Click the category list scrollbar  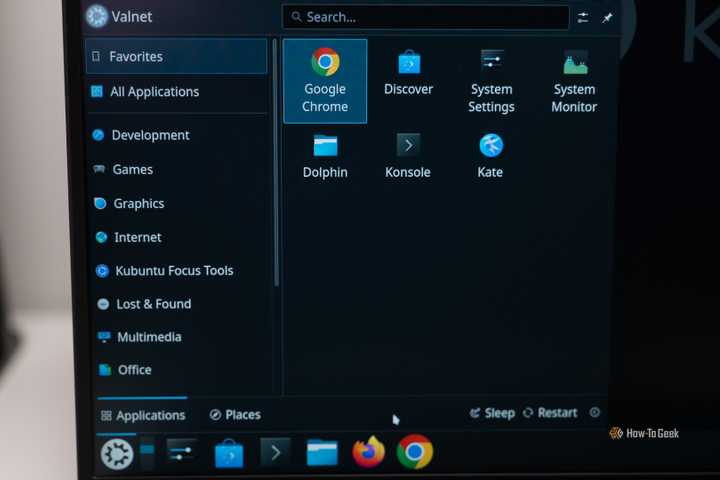(x=276, y=163)
